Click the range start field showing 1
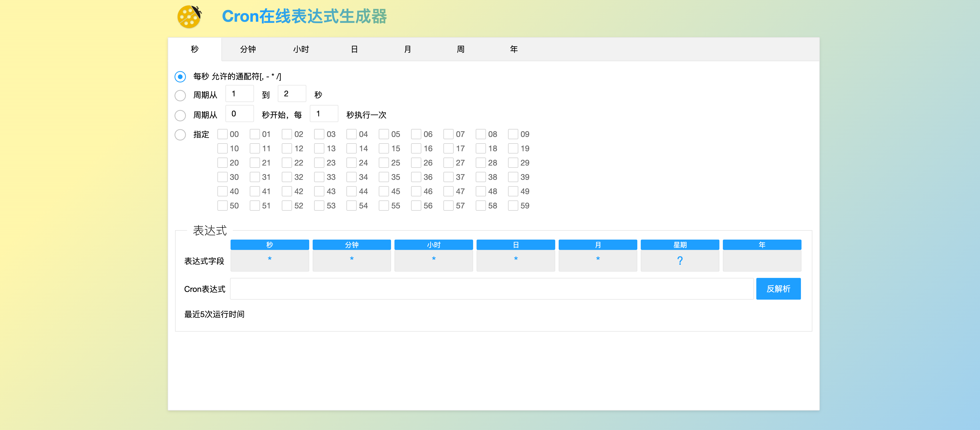980x430 pixels. [240, 93]
